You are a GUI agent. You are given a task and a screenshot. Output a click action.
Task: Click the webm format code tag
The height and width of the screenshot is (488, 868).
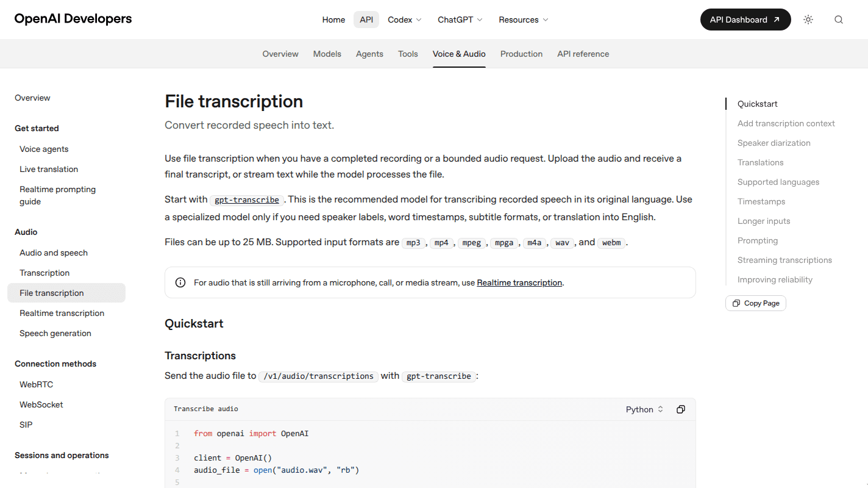coord(611,243)
